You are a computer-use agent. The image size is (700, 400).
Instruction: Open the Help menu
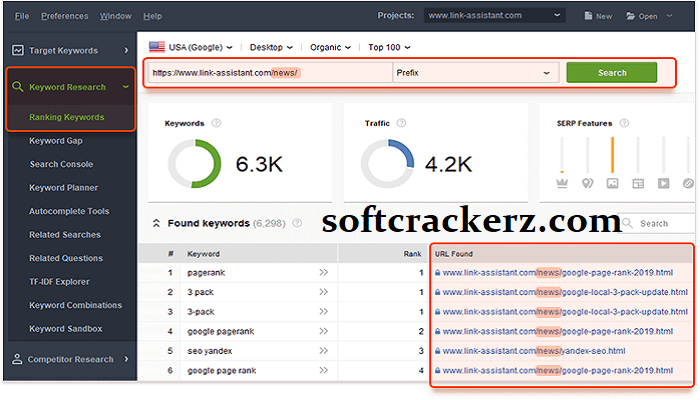pyautogui.click(x=152, y=16)
